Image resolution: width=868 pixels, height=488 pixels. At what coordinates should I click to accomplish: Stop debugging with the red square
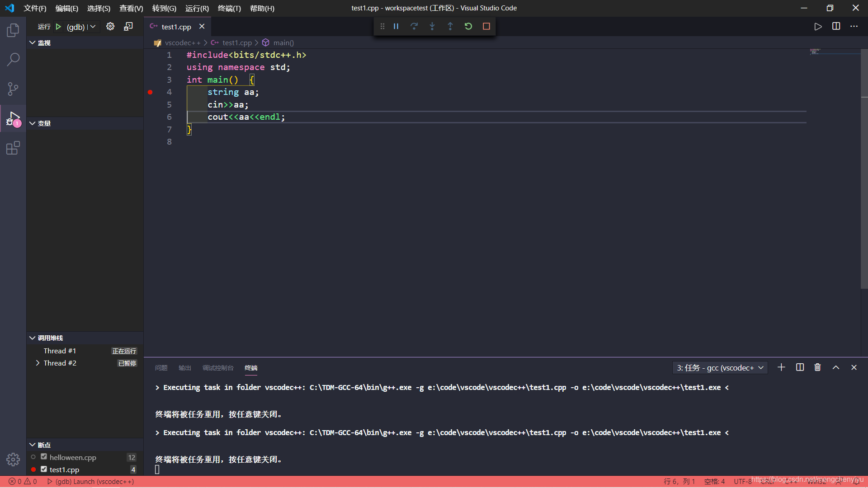[x=486, y=26]
